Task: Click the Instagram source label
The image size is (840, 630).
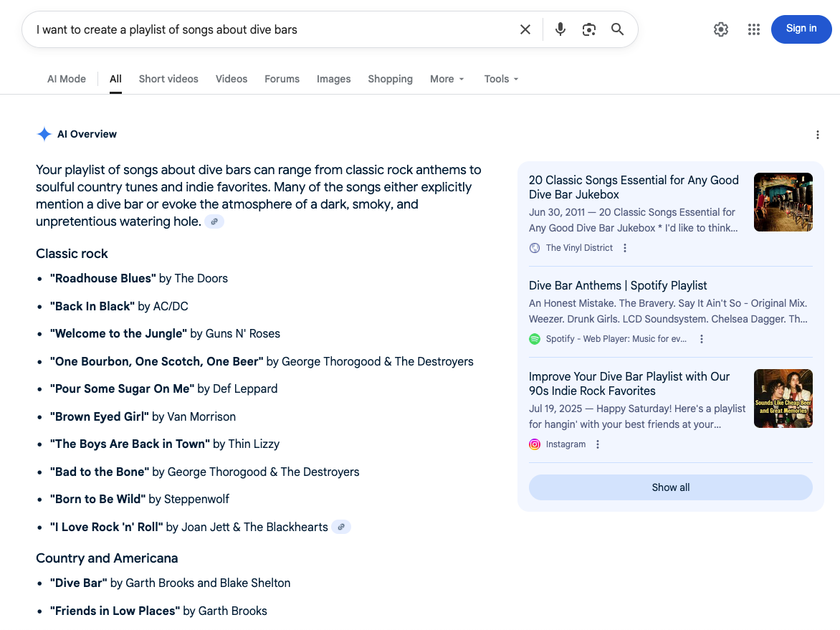Action: point(565,444)
